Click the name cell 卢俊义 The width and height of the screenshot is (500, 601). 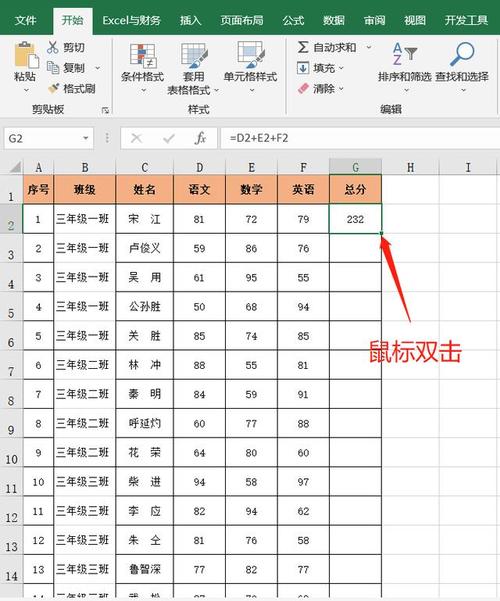click(x=145, y=248)
